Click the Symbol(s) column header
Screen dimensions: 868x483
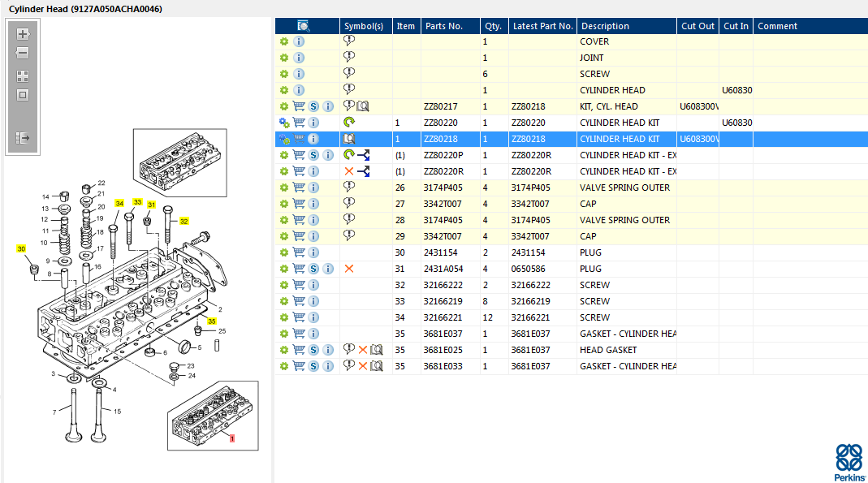tap(364, 26)
